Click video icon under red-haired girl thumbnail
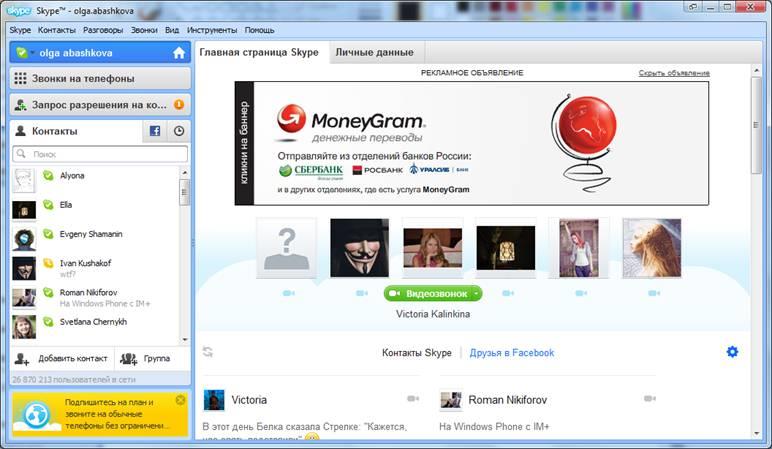This screenshot has height=449, width=772. click(x=581, y=293)
